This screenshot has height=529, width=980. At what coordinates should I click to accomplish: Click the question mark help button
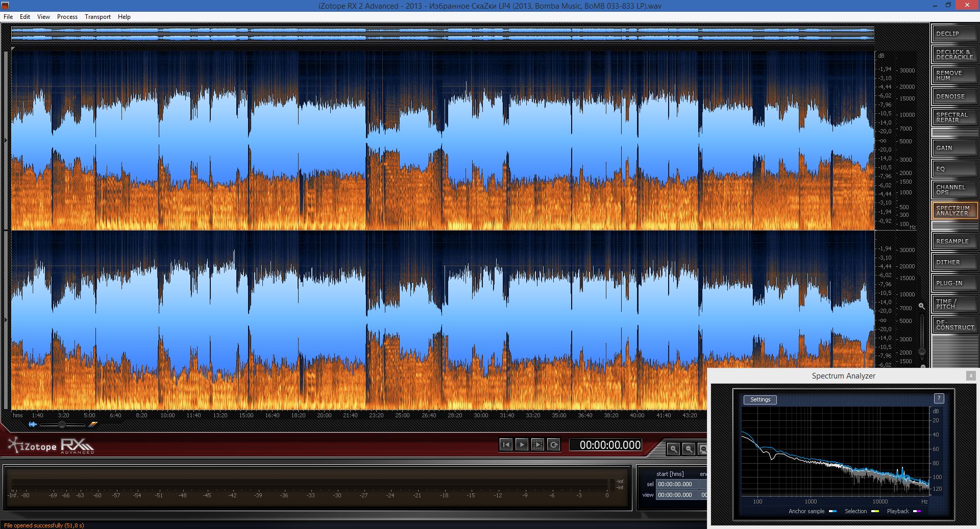pyautogui.click(x=939, y=398)
